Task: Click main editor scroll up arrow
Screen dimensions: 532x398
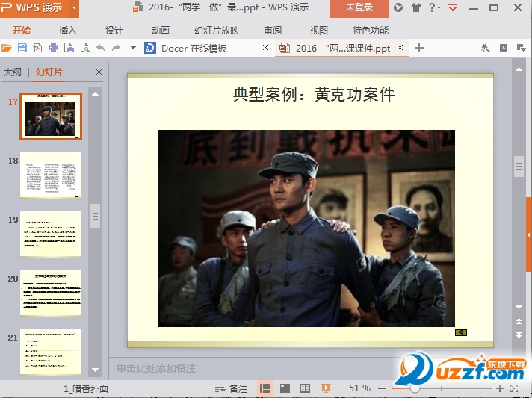Action: click(519, 69)
